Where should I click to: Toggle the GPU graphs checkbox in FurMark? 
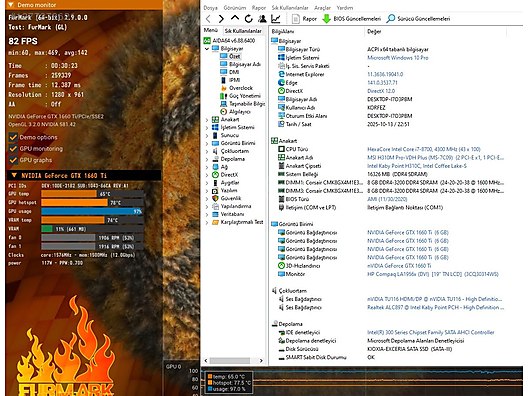[13, 160]
